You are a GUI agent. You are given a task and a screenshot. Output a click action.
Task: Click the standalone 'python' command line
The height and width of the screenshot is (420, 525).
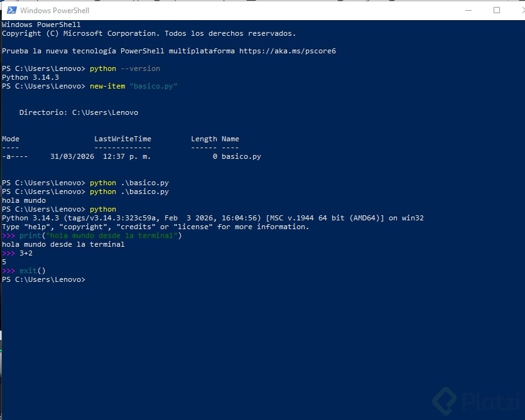click(x=59, y=209)
